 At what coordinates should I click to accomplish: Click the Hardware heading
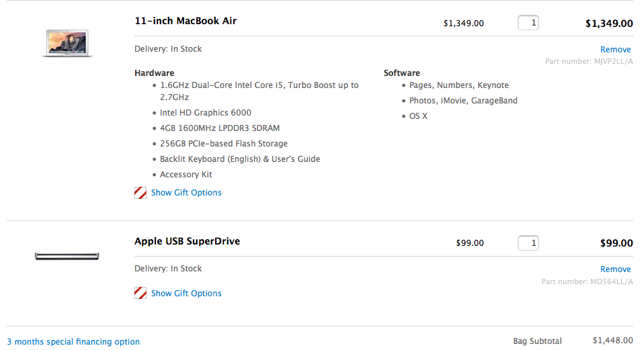[155, 73]
